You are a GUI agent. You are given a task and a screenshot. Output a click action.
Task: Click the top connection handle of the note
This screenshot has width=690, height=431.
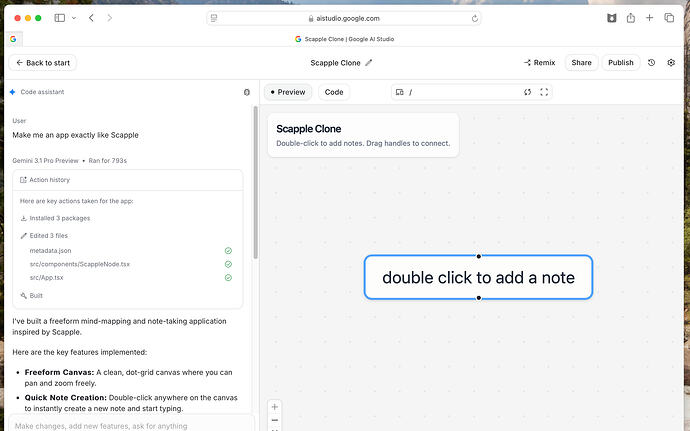pos(479,256)
